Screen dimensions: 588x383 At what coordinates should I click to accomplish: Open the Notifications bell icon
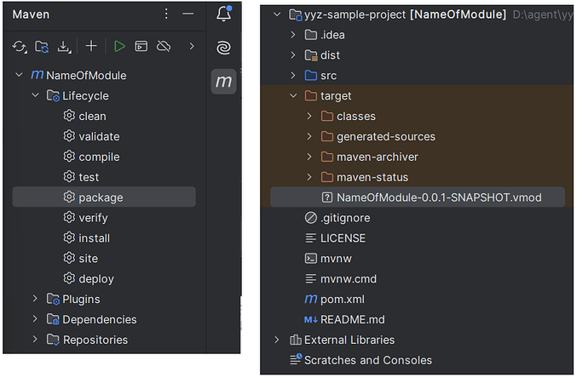(224, 14)
